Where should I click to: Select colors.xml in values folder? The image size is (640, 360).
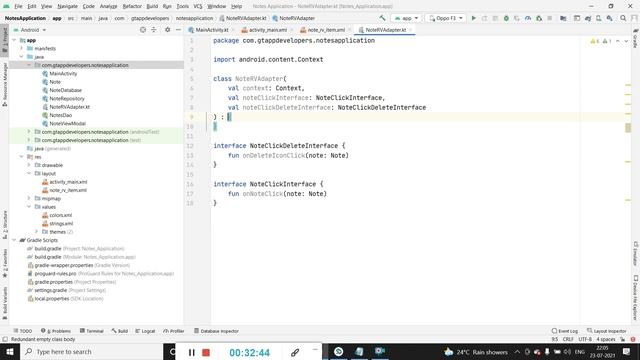(60, 215)
